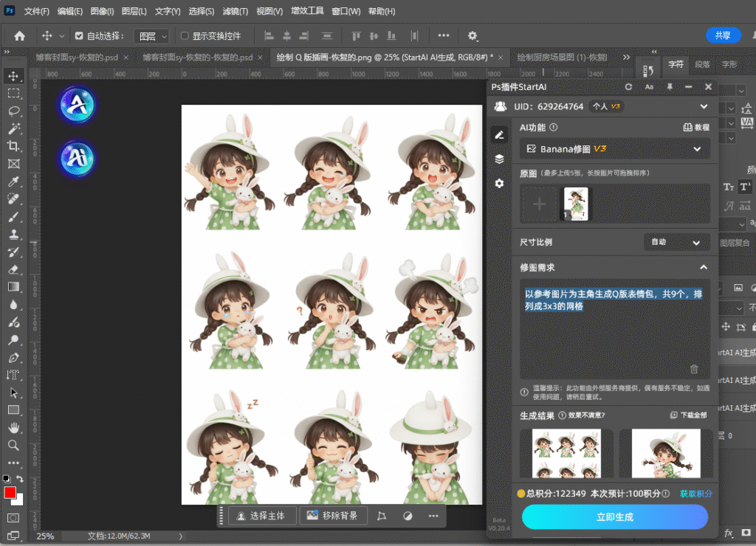The width and height of the screenshot is (756, 546).
Task: Open the 尺寸比例 自动 dropdown
Action: coord(676,242)
